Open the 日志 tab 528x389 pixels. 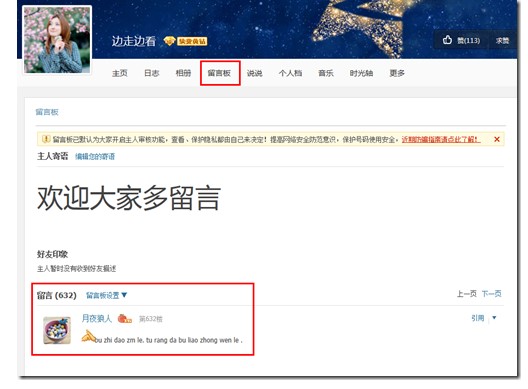point(152,73)
